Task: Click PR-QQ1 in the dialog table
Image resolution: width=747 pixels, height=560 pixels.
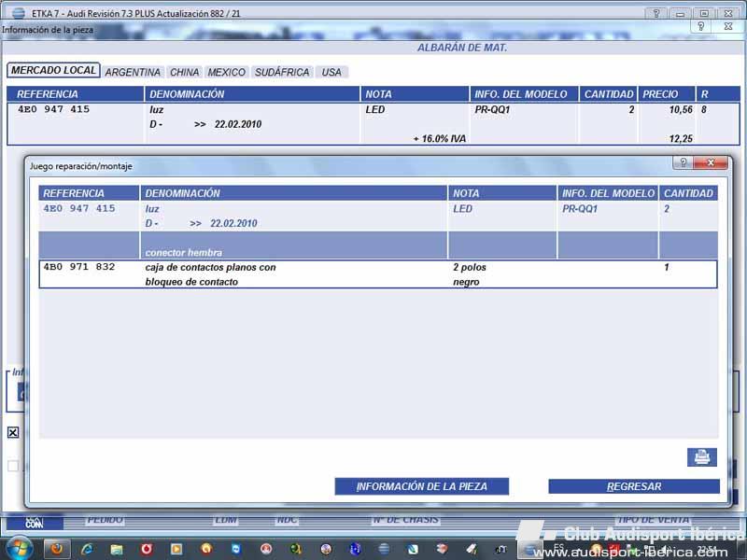Action: (x=579, y=208)
